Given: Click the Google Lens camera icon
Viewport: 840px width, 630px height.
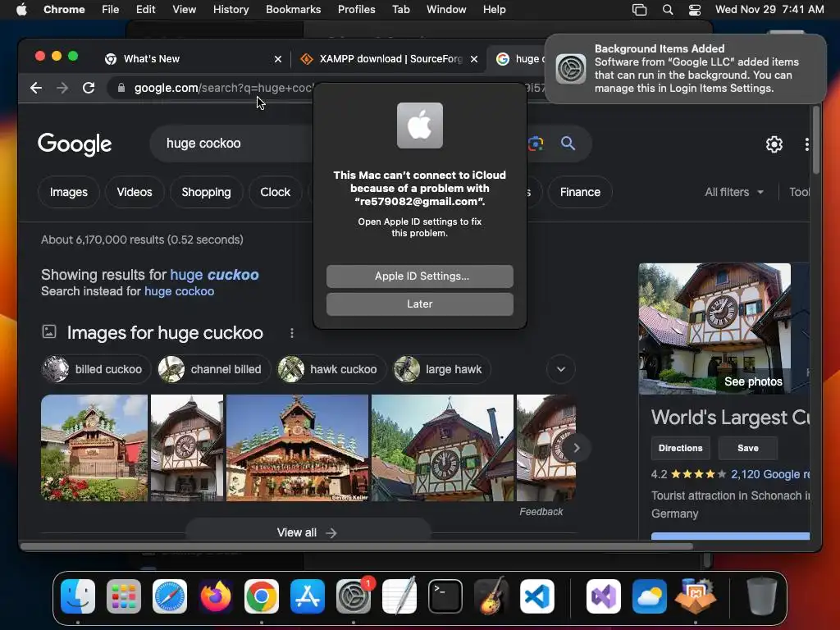Looking at the screenshot, I should (535, 143).
